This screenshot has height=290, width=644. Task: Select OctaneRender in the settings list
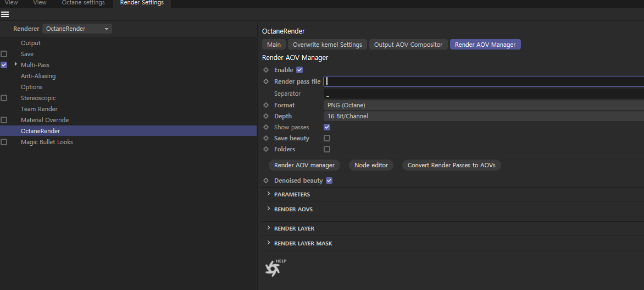[x=128, y=131]
